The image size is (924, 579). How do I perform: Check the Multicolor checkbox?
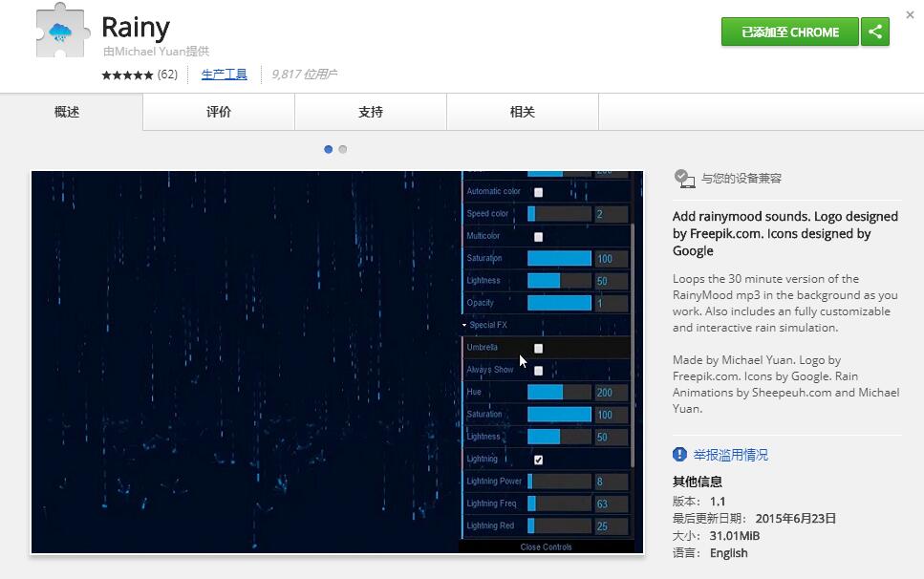(x=538, y=236)
